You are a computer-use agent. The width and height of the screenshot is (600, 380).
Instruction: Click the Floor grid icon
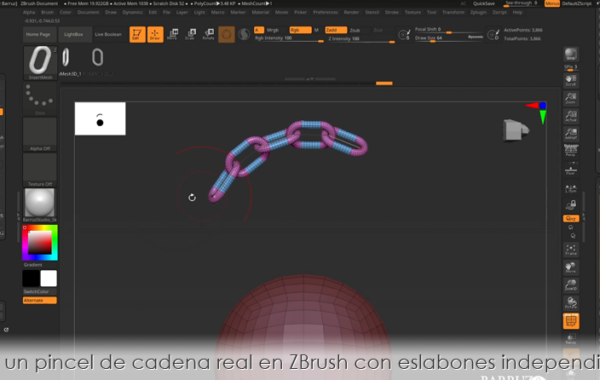[571, 170]
